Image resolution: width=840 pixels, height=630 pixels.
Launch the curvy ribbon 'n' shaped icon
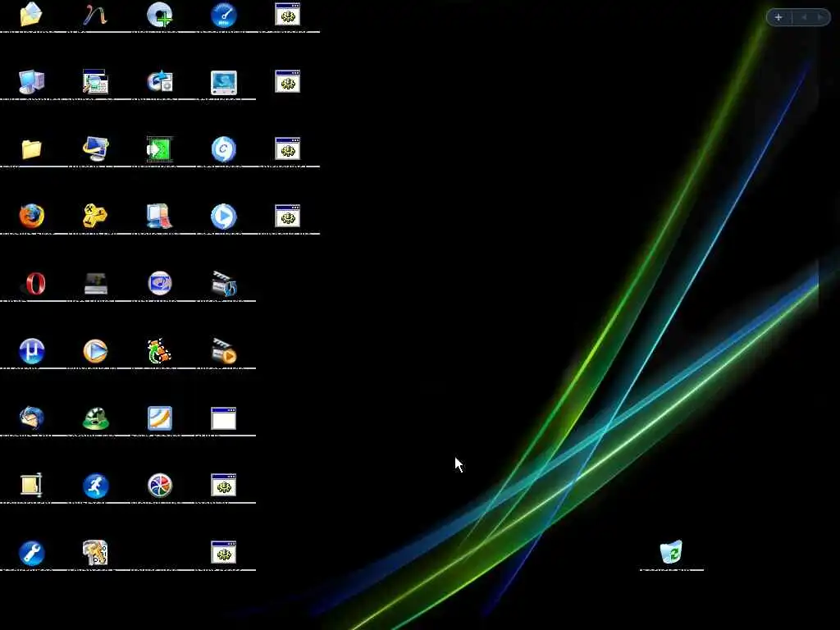point(95,15)
